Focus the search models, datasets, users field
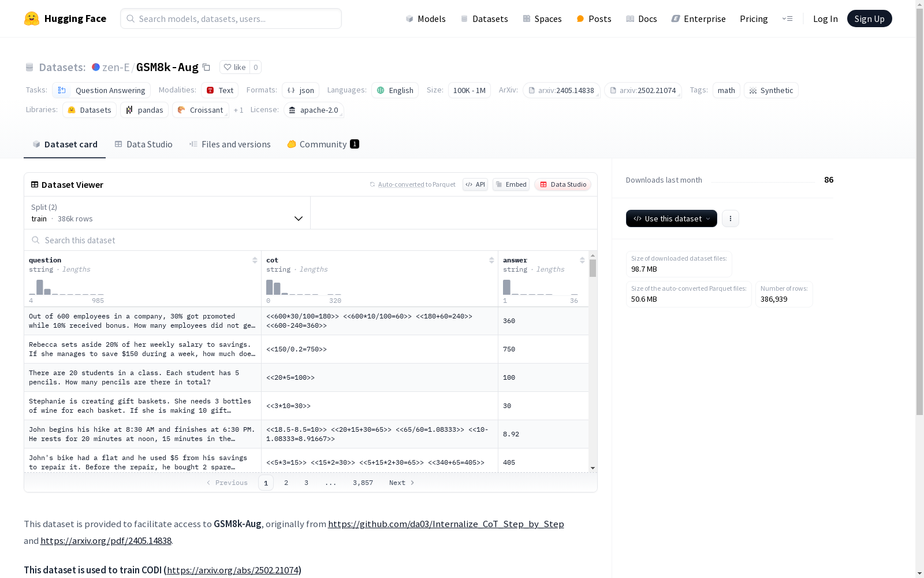This screenshot has height=578, width=924. coord(231,18)
